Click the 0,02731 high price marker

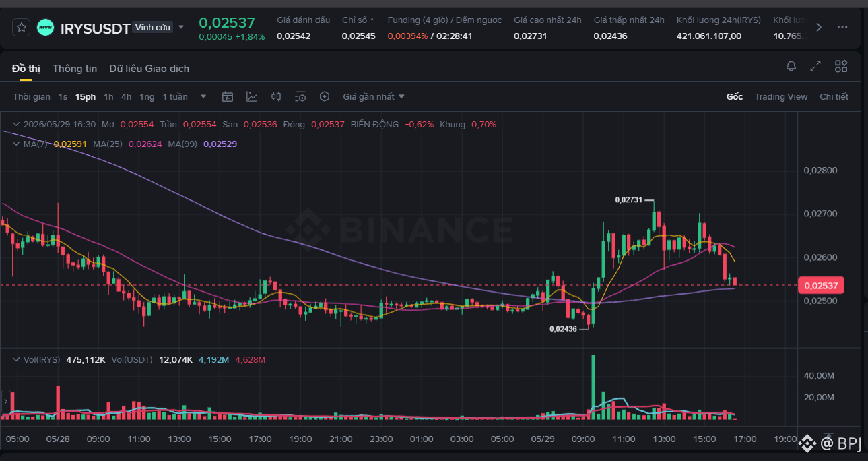pos(629,200)
